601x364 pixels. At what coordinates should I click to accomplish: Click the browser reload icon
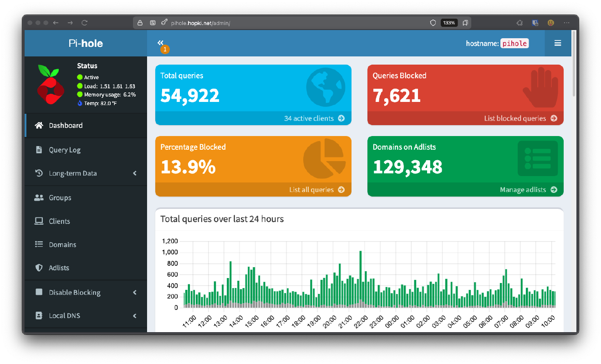[x=84, y=23]
